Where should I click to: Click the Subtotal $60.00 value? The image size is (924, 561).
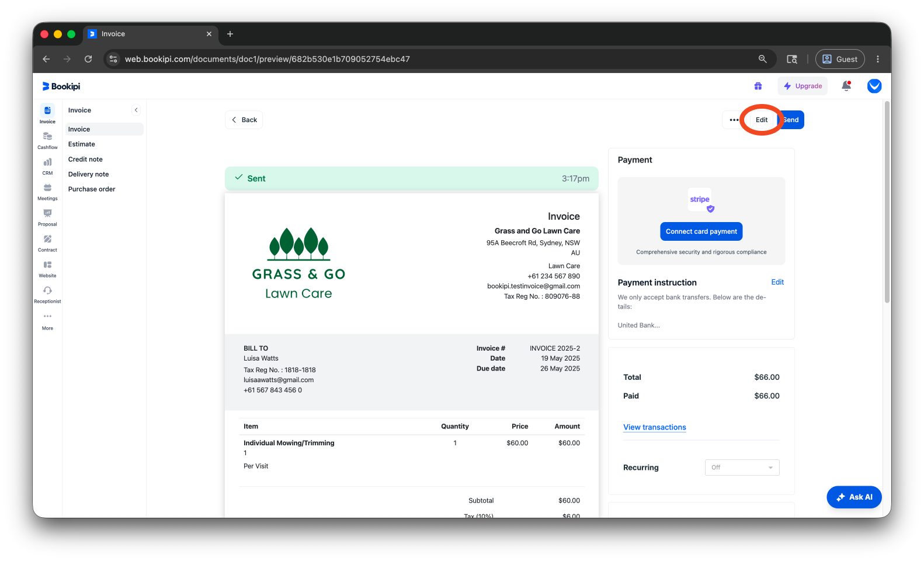pyautogui.click(x=569, y=501)
